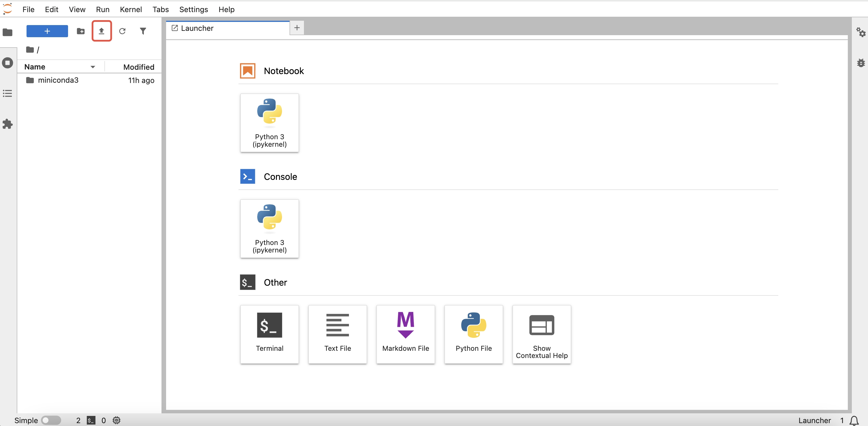Click the Upload Files icon
The width and height of the screenshot is (868, 426).
click(x=102, y=31)
